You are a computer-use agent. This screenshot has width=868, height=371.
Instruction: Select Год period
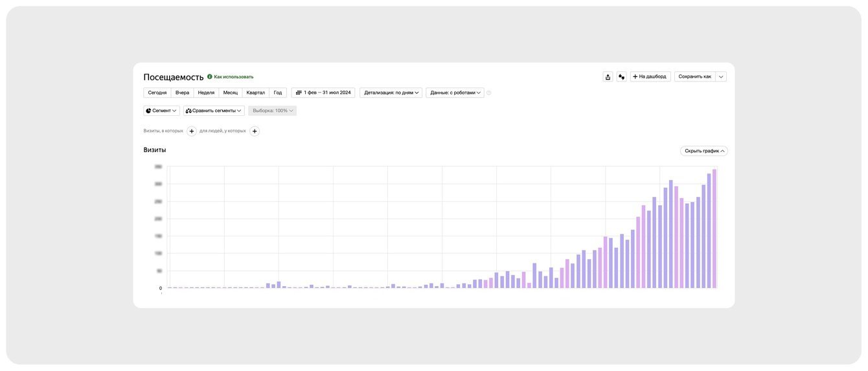(278, 93)
